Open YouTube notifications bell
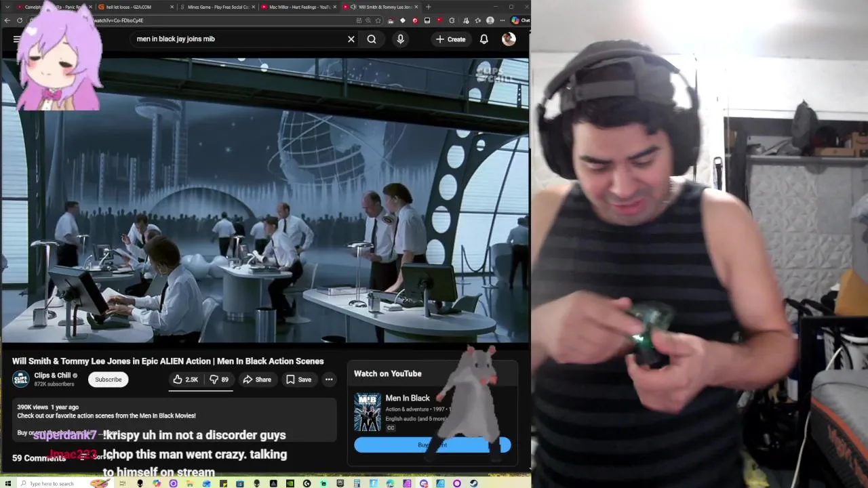Screen dimensions: 868x488 pos(484,39)
